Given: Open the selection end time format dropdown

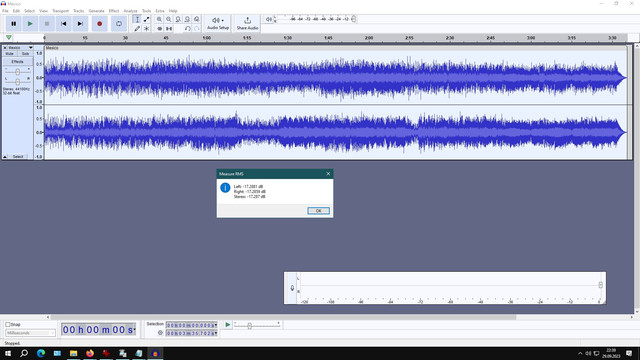Looking at the screenshot, I should click(216, 333).
